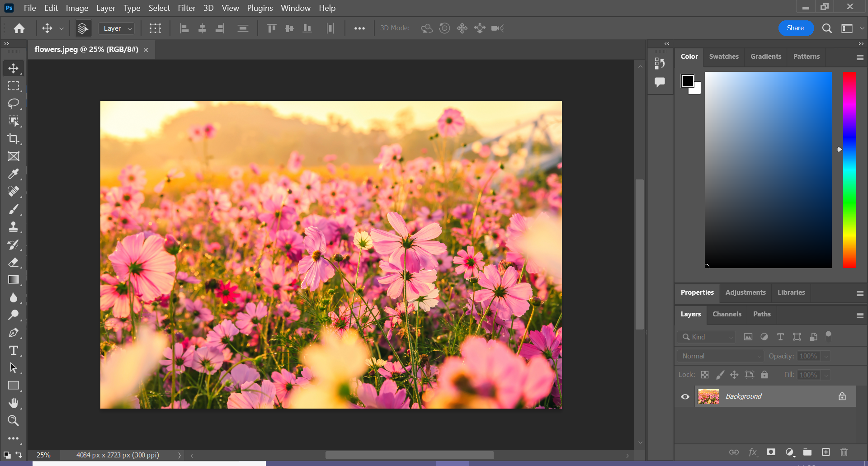
Task: Toggle Lock transparent pixels
Action: pos(705,375)
